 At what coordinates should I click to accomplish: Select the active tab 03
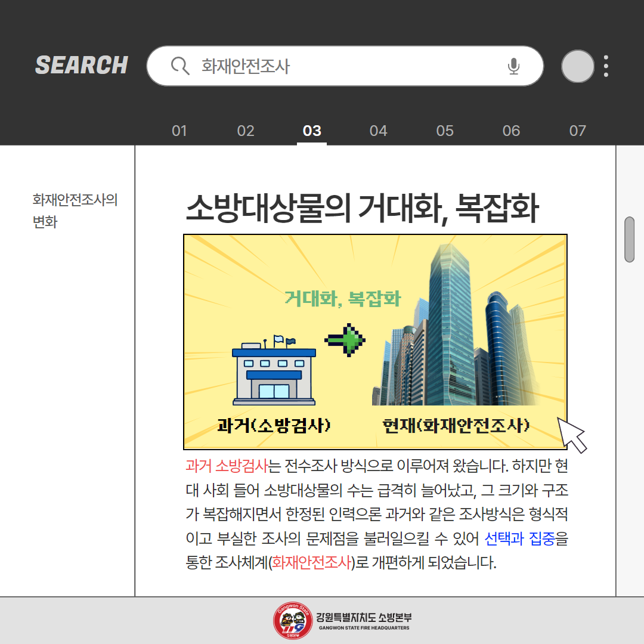312,131
